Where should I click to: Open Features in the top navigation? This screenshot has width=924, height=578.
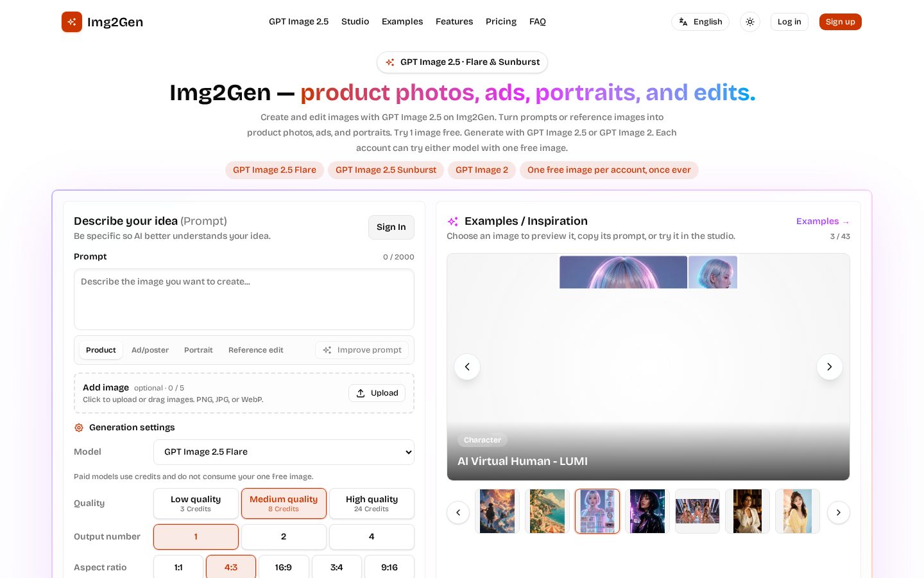pyautogui.click(x=454, y=22)
